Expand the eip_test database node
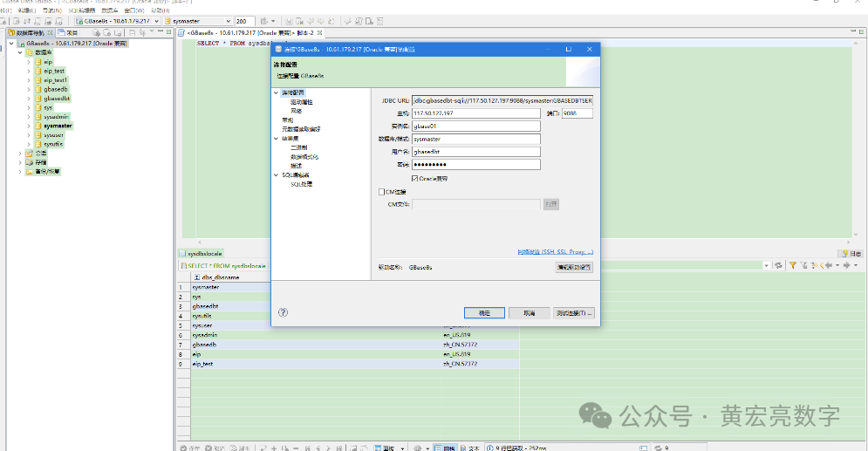 point(29,72)
